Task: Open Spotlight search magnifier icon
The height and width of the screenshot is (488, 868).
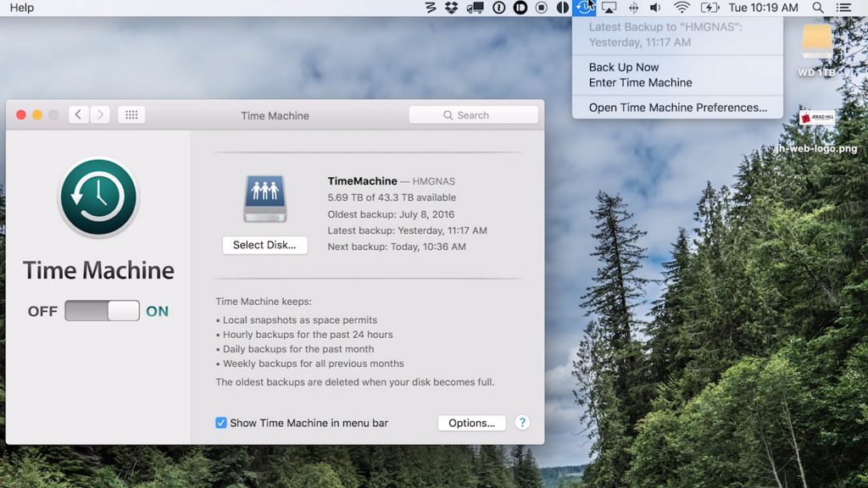Action: click(818, 8)
